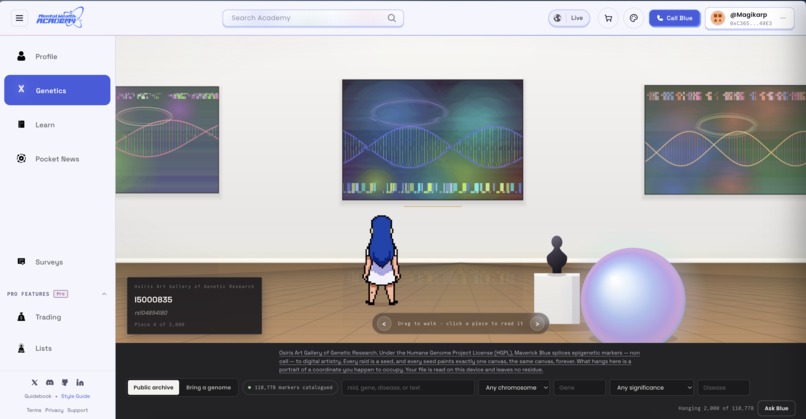
Task: Click the Pro badge label
Action: point(61,294)
